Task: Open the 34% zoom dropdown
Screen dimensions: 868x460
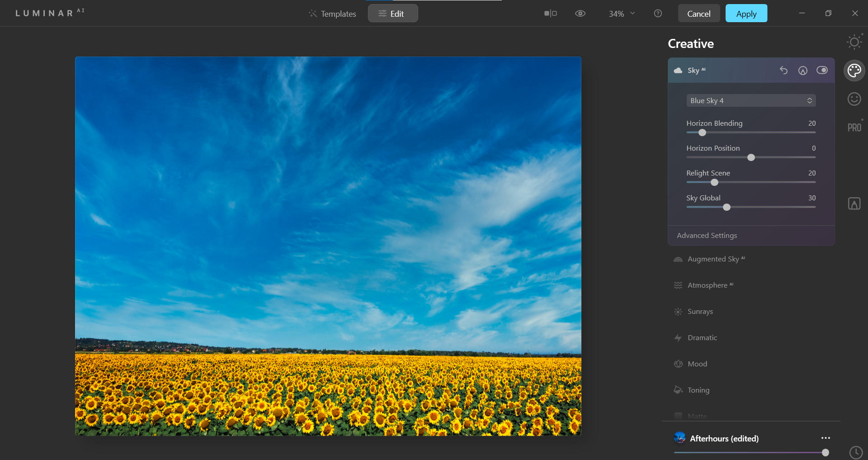Action: tap(622, 14)
